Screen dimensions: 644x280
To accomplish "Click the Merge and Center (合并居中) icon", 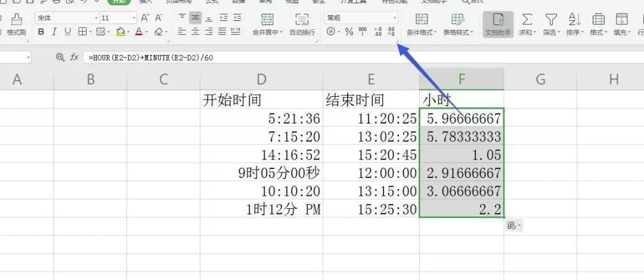I will [x=267, y=19].
